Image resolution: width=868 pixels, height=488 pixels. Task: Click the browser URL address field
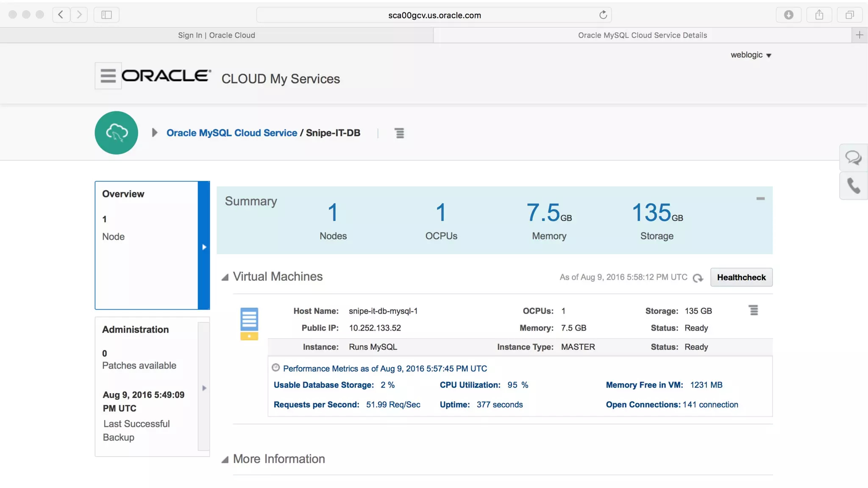(x=434, y=15)
